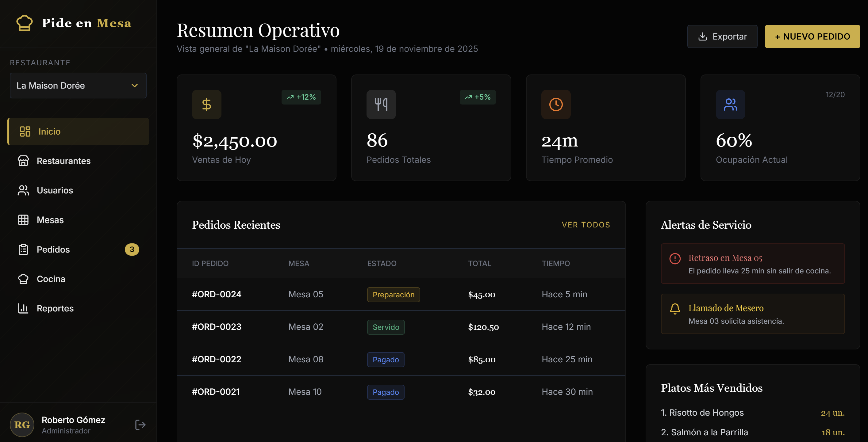
Task: Click the NUEVO PEDIDO button
Action: (x=812, y=36)
